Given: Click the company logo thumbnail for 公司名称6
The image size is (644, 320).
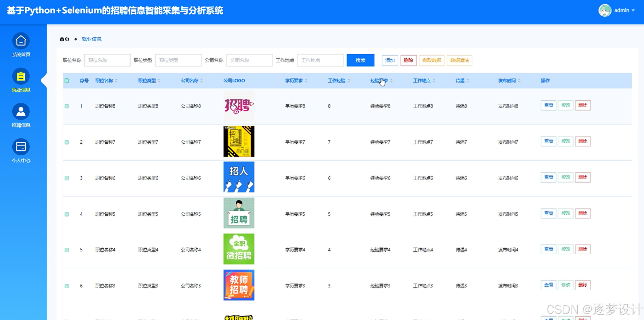Looking at the screenshot, I should tap(238, 177).
